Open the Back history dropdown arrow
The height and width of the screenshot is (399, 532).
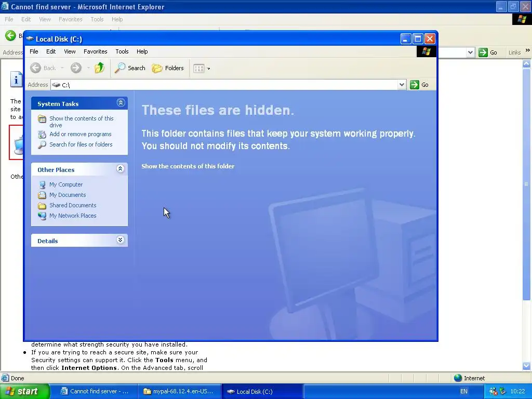tap(62, 68)
